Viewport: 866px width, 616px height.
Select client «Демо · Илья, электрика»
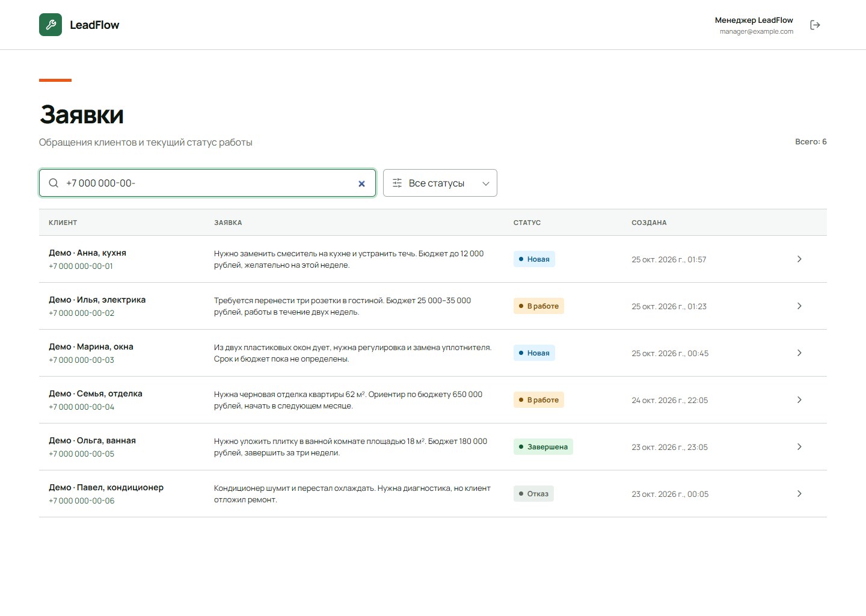[x=97, y=300]
